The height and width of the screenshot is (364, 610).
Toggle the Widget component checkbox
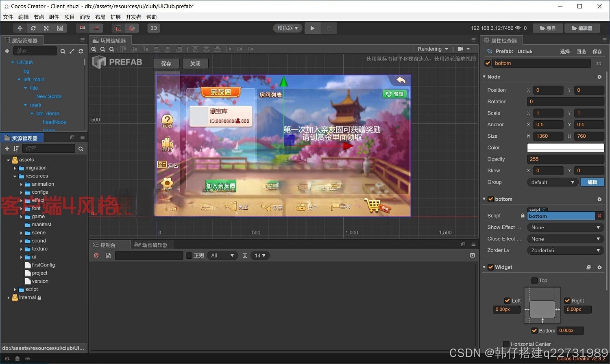pos(490,267)
